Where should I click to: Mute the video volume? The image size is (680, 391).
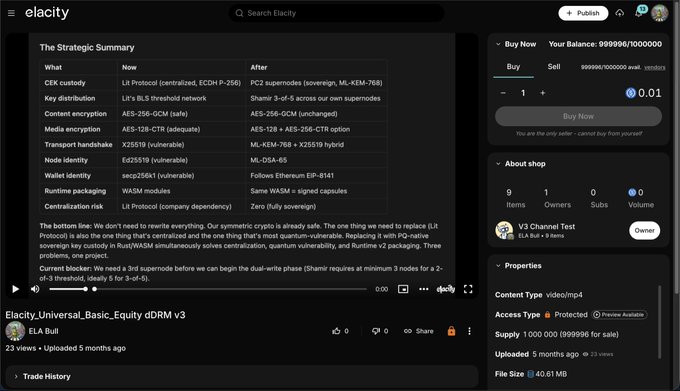pos(35,289)
